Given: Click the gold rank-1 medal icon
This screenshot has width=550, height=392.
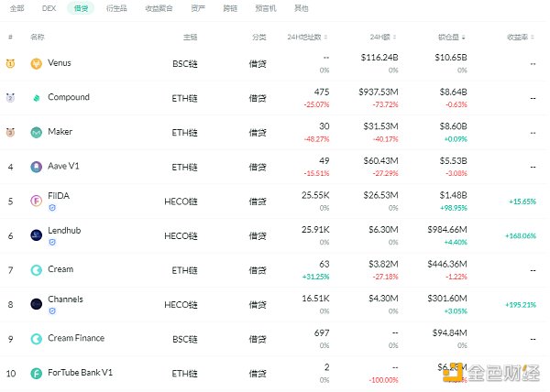Looking at the screenshot, I should click(x=10, y=63).
